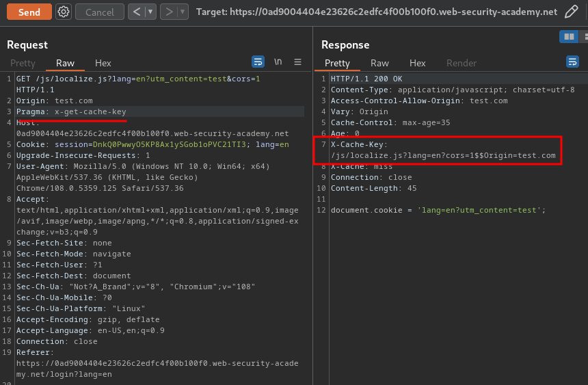Click the Sec-Ch-Ua Chromium header line
Viewport: 588px width, 385px height.
click(x=136, y=287)
